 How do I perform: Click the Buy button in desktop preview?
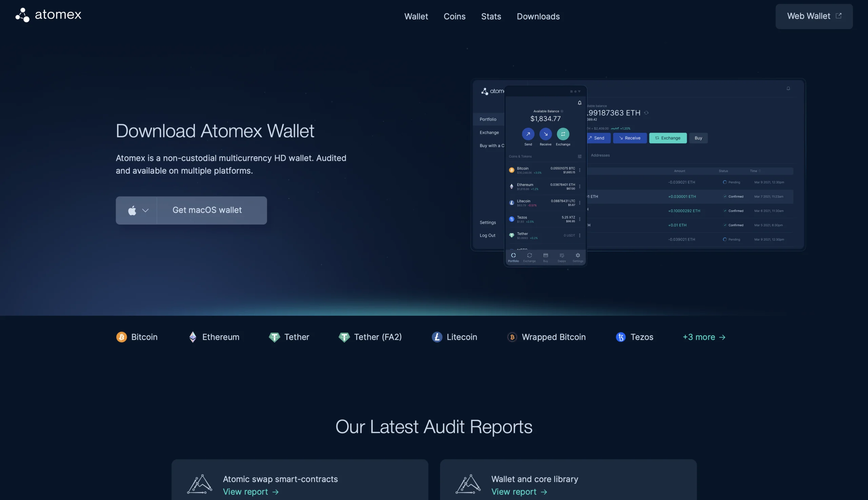pos(698,138)
